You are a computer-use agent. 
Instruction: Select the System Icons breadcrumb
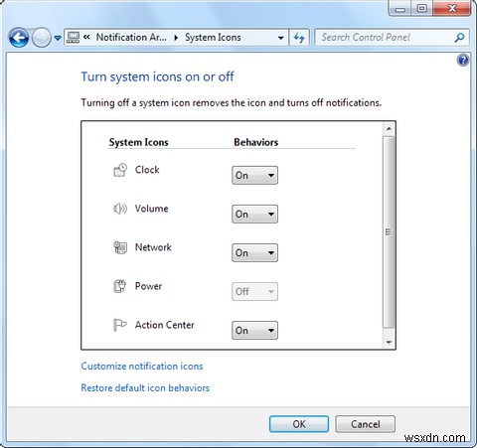[213, 38]
